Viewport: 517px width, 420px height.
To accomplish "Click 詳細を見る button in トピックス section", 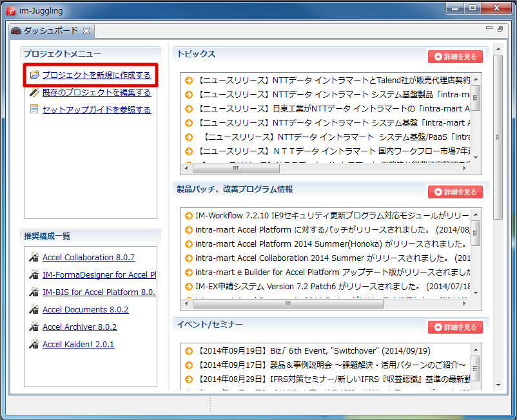I will click(x=455, y=57).
